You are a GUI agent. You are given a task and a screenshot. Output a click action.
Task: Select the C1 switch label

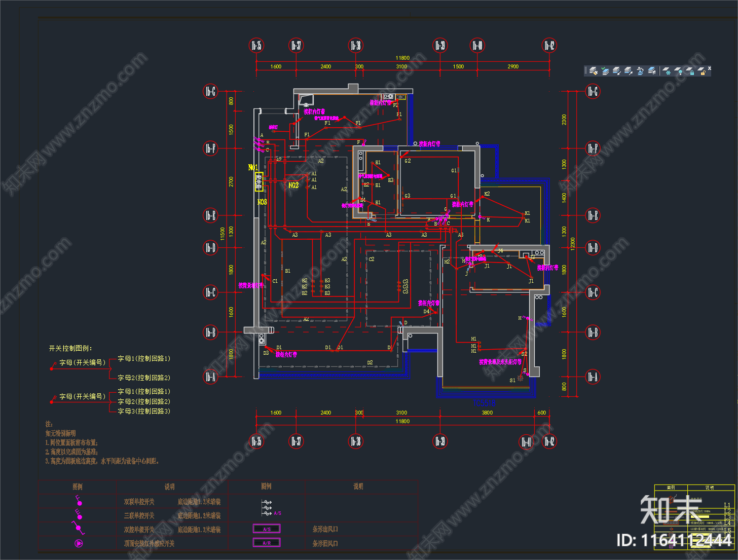click(275, 281)
